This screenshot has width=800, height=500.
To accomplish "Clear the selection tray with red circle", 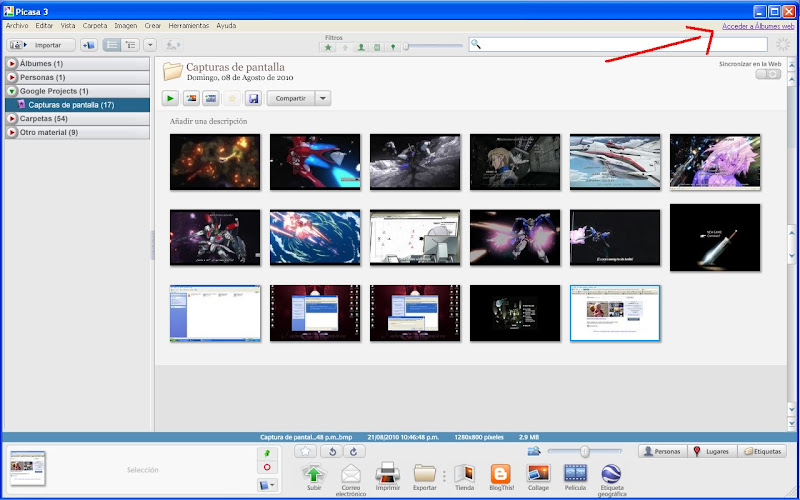I will (x=267, y=467).
